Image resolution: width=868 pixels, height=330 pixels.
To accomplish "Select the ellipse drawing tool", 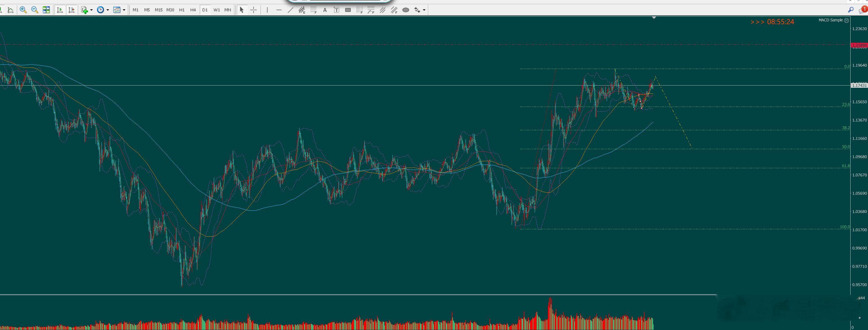I will click(x=406, y=10).
